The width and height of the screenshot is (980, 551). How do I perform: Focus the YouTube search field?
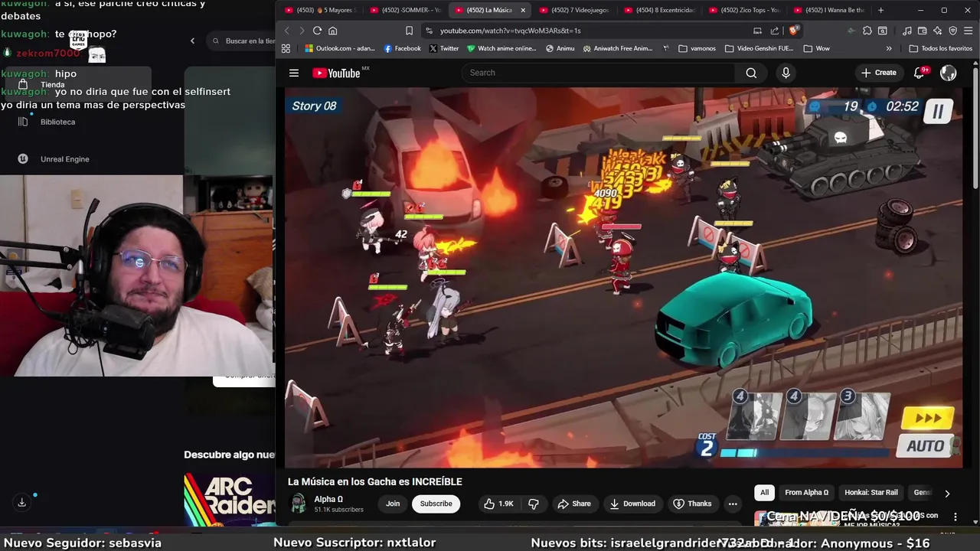[x=598, y=73]
